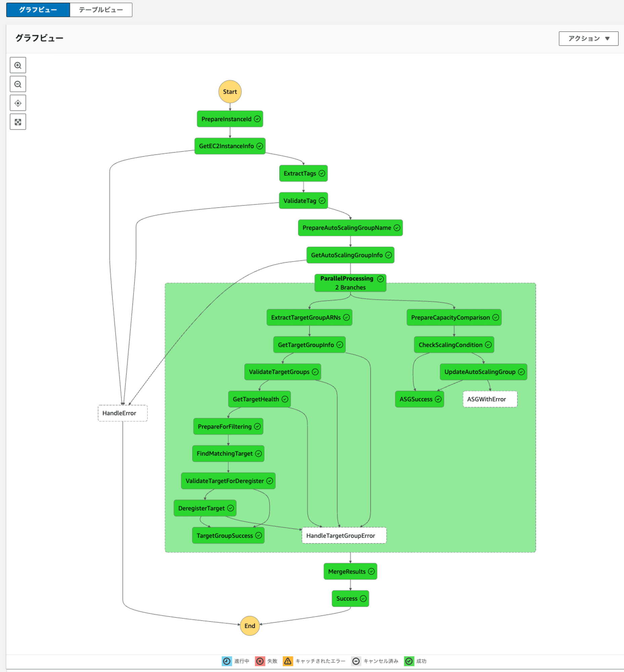Click the 進行中 legend clock icon
624x672 pixels.
[227, 661]
